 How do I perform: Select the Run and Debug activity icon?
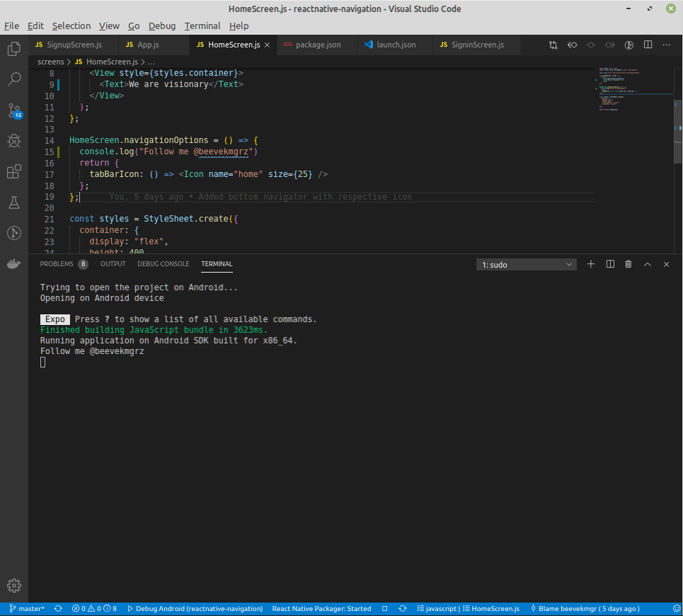pyautogui.click(x=13, y=141)
